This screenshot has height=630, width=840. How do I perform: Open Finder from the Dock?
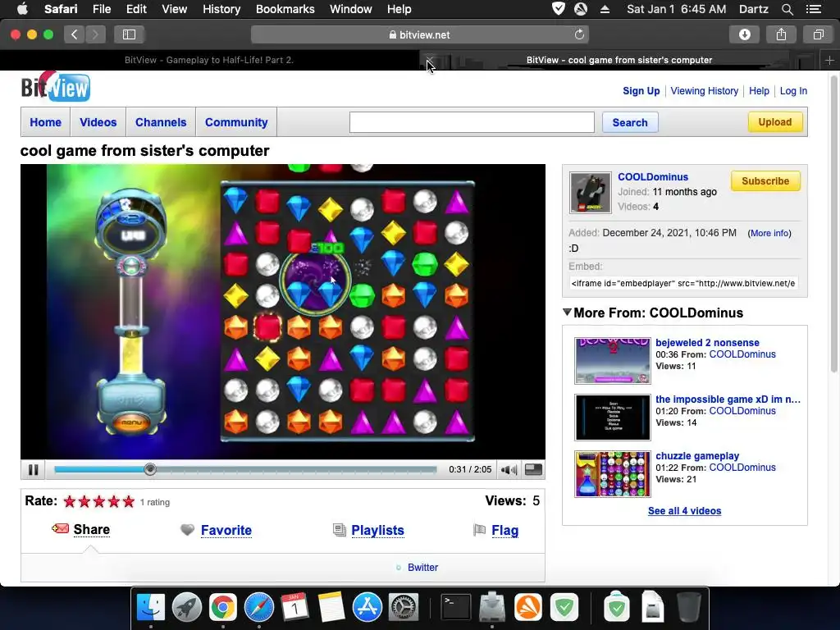[151, 608]
